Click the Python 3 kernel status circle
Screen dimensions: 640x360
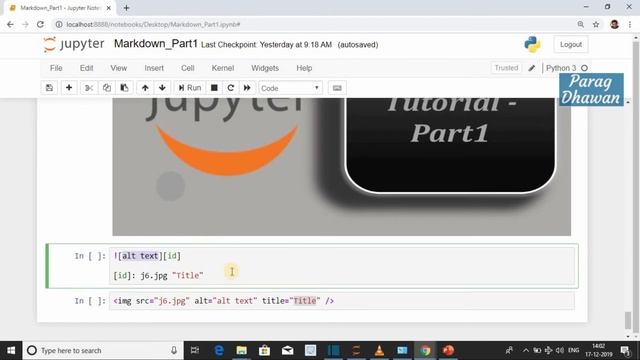[x=584, y=68]
